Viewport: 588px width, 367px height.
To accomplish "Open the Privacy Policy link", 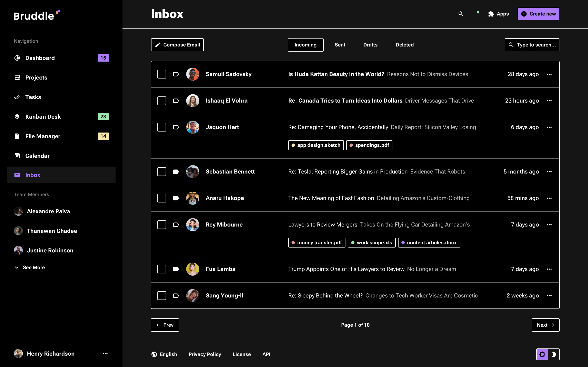I will [205, 354].
